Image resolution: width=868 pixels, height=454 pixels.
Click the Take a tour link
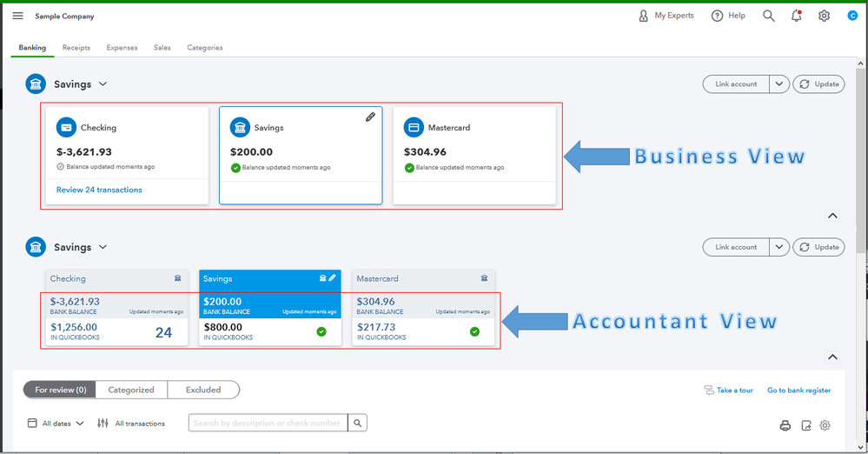pos(728,391)
